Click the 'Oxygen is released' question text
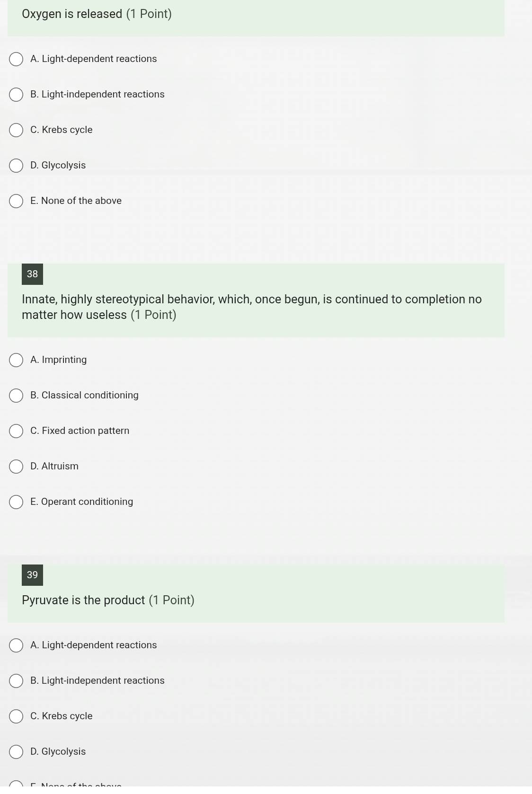 pos(72,14)
